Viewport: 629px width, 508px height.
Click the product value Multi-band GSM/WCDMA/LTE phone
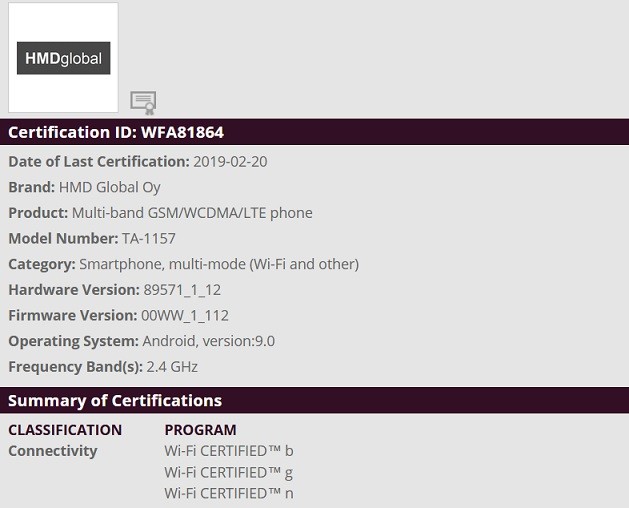(x=192, y=213)
